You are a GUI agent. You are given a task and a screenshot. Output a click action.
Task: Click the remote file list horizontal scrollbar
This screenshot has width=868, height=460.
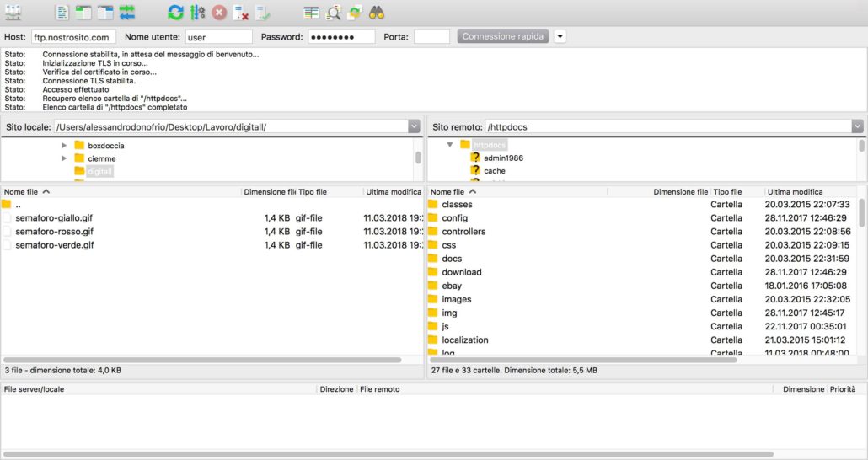coord(583,360)
